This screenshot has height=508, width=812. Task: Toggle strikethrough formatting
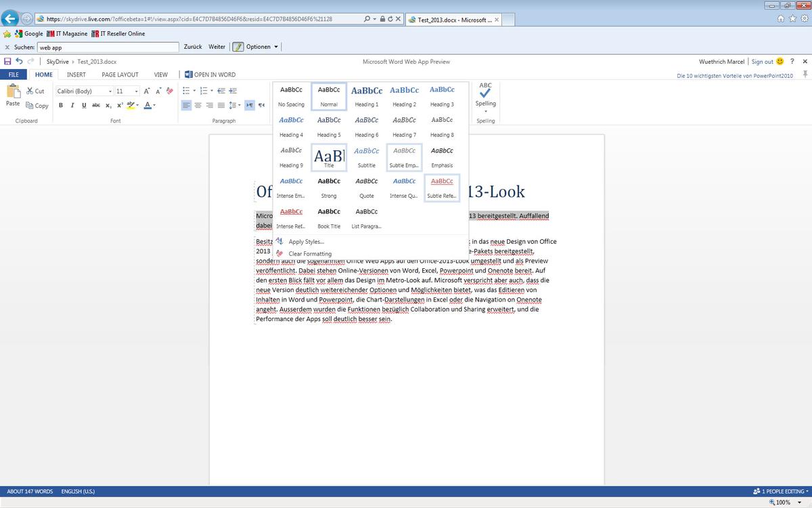(x=96, y=105)
